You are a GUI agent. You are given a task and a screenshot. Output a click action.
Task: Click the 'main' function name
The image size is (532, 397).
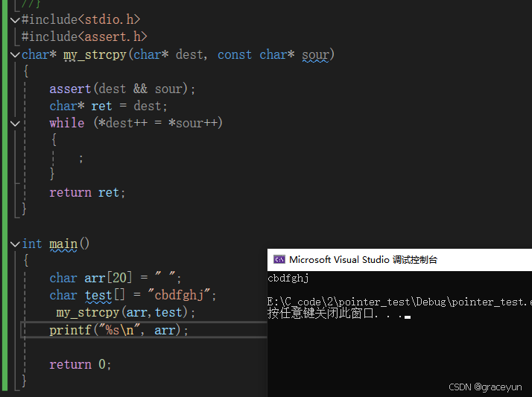63,244
